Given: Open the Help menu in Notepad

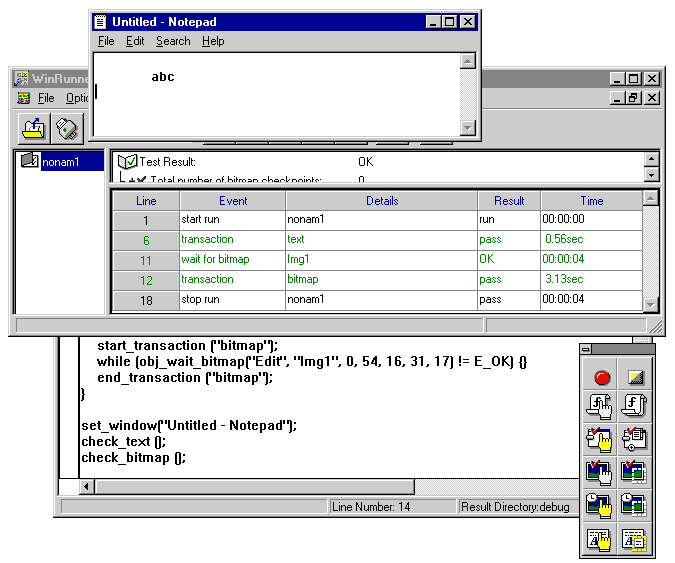Looking at the screenshot, I should (x=213, y=41).
